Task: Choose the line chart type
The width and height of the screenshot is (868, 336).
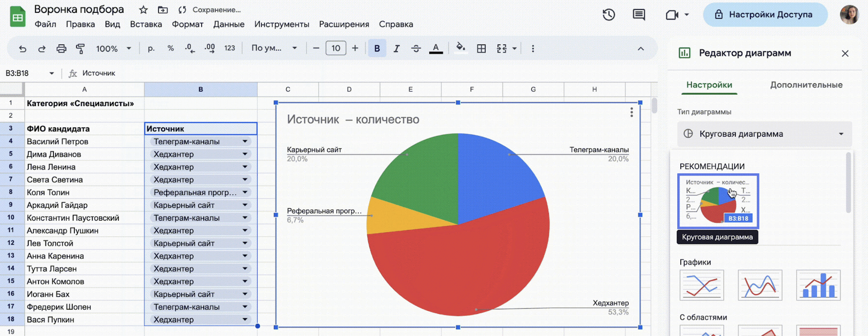Action: [702, 285]
